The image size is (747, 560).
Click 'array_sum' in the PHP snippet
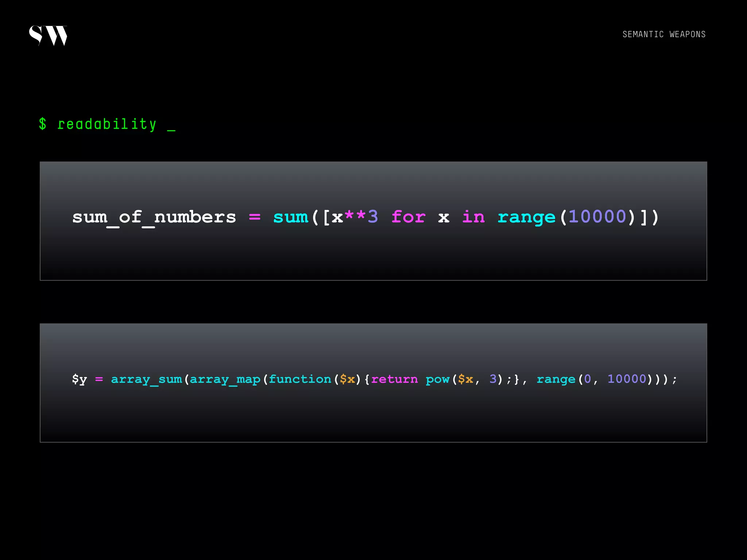(x=147, y=380)
